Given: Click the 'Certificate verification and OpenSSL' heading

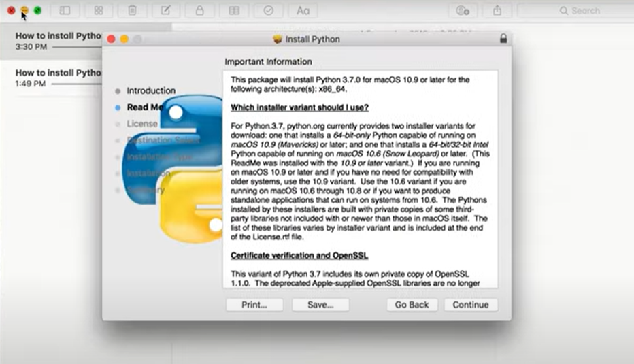Looking at the screenshot, I should 299,256.
